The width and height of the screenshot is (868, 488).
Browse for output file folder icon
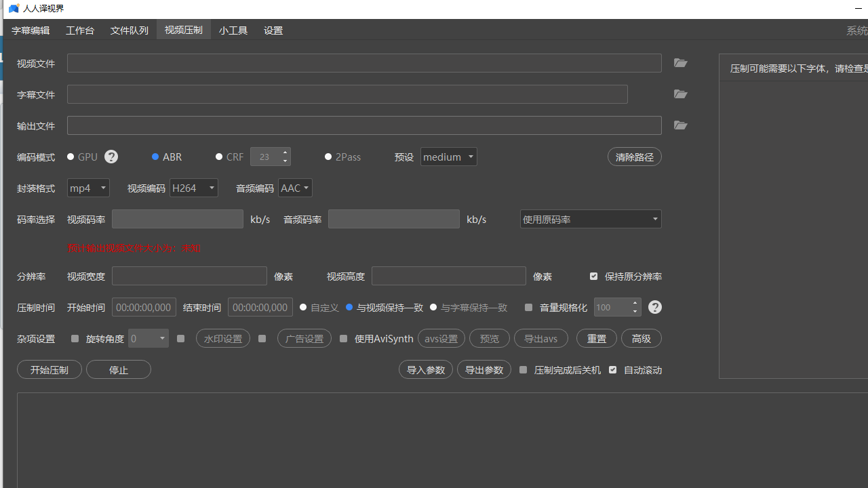(681, 125)
